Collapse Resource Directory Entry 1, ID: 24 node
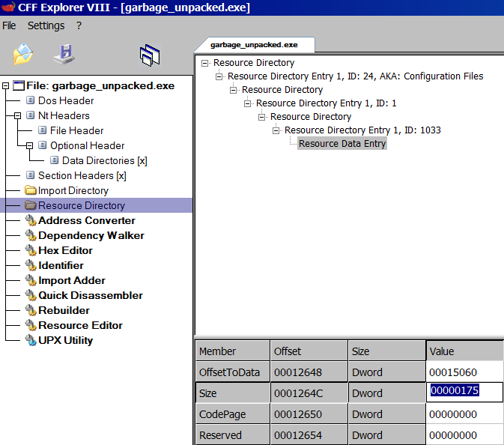Screen dimensions: 504x445 [x=219, y=76]
